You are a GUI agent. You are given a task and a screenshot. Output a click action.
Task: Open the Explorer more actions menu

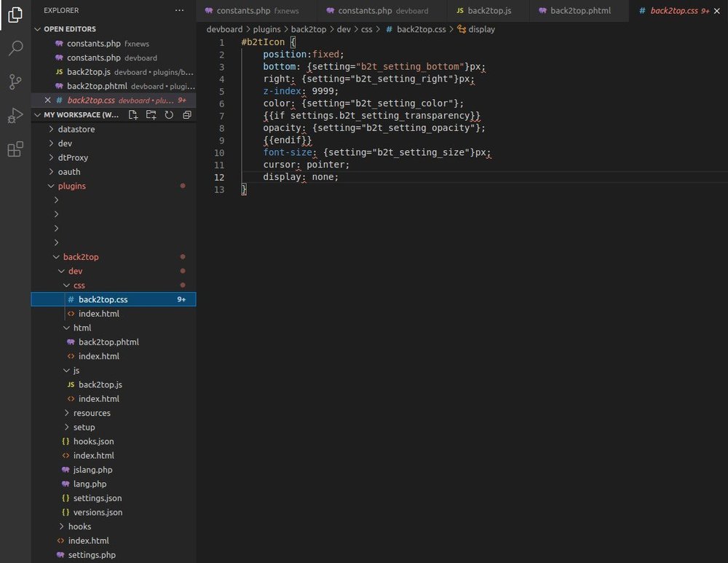(179, 11)
